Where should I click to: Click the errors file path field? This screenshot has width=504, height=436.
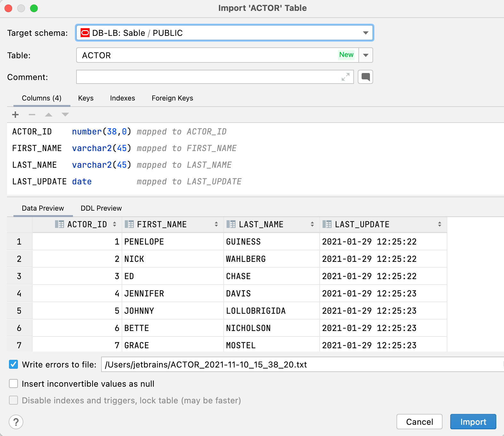click(302, 365)
